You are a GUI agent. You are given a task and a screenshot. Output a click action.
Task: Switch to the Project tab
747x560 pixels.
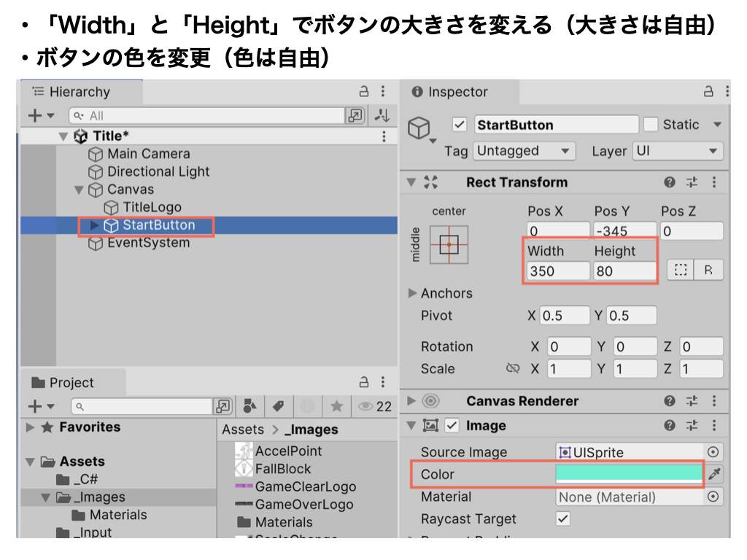click(71, 383)
